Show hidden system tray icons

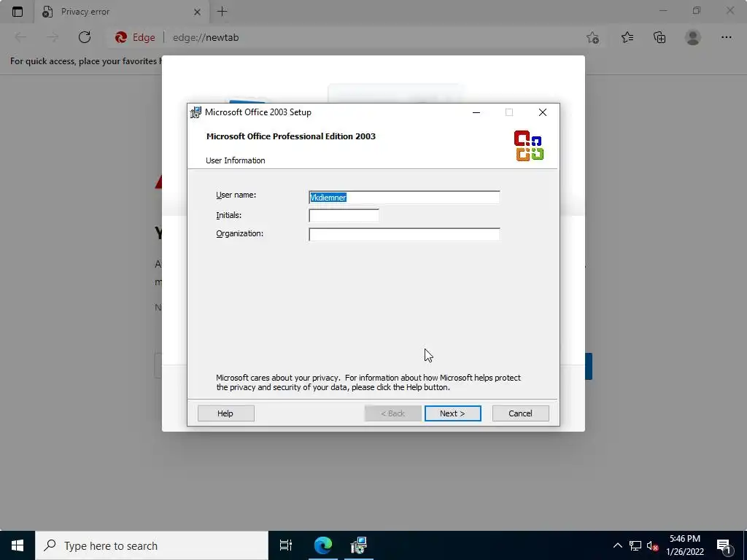(x=617, y=545)
